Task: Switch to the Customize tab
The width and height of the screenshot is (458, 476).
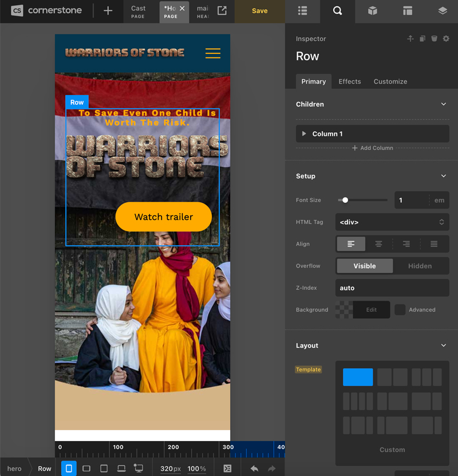Action: coord(390,81)
